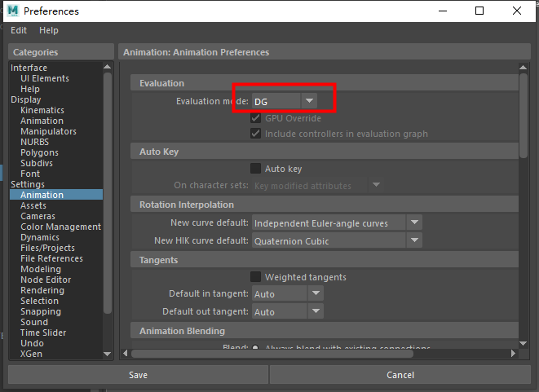This screenshot has height=392, width=539.
Task: Click the Maya logo icon in title bar
Action: [x=13, y=11]
